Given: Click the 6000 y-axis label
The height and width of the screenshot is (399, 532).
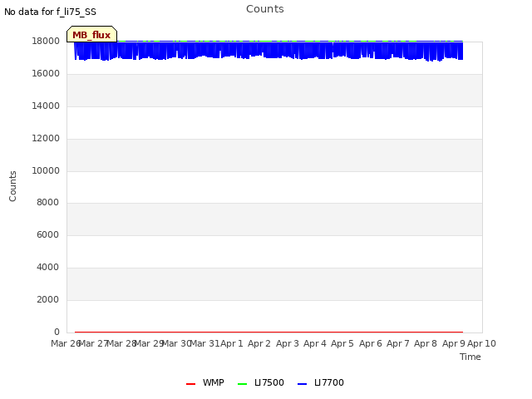Looking at the screenshot, I should (x=48, y=234).
